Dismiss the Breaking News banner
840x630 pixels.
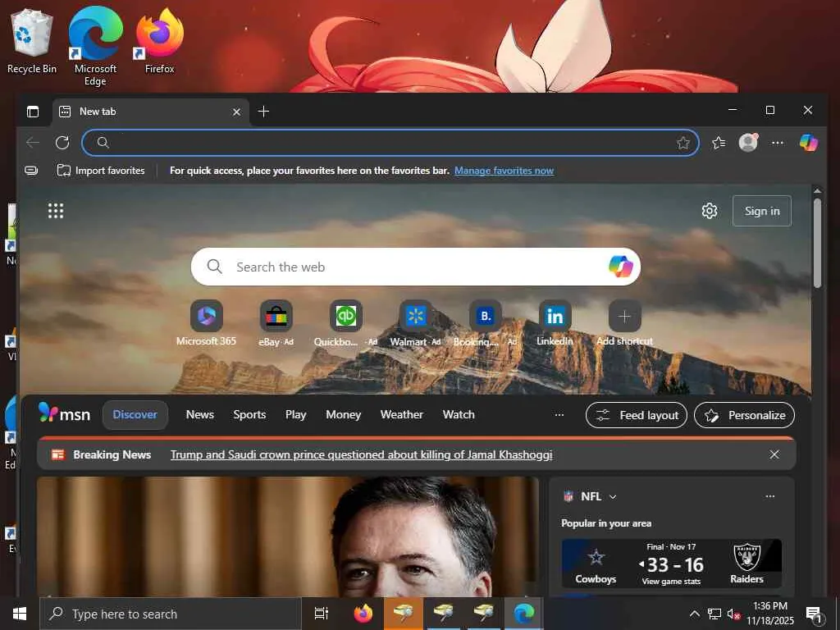[774, 454]
